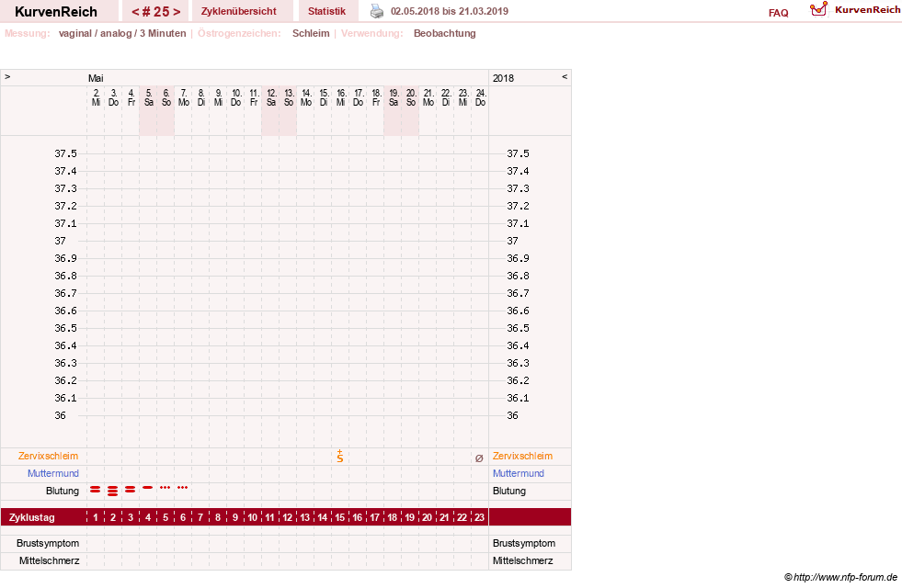Go to previous cycle with < arrow

click(x=135, y=12)
